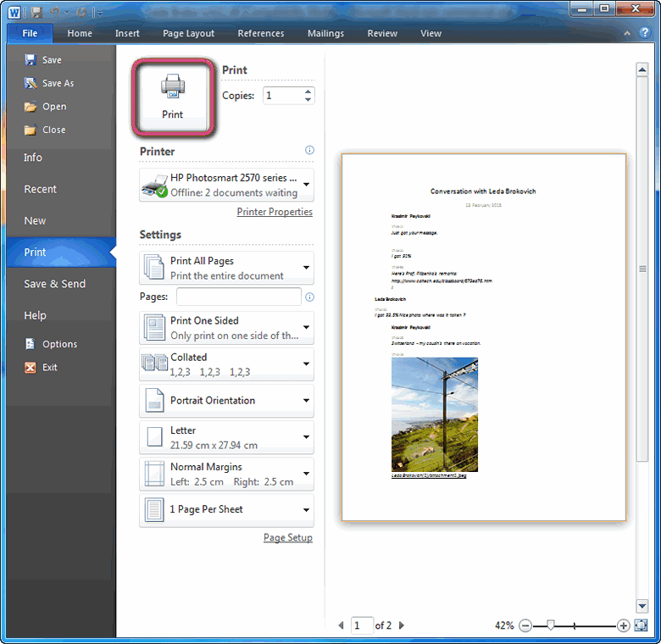
Task: Open the Collated dropdown
Action: (x=227, y=364)
